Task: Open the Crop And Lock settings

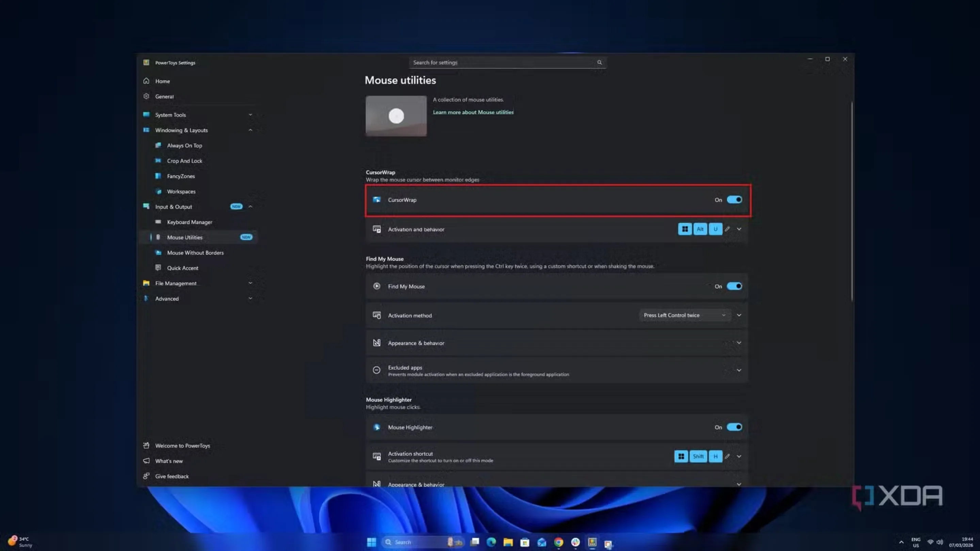Action: (184, 161)
